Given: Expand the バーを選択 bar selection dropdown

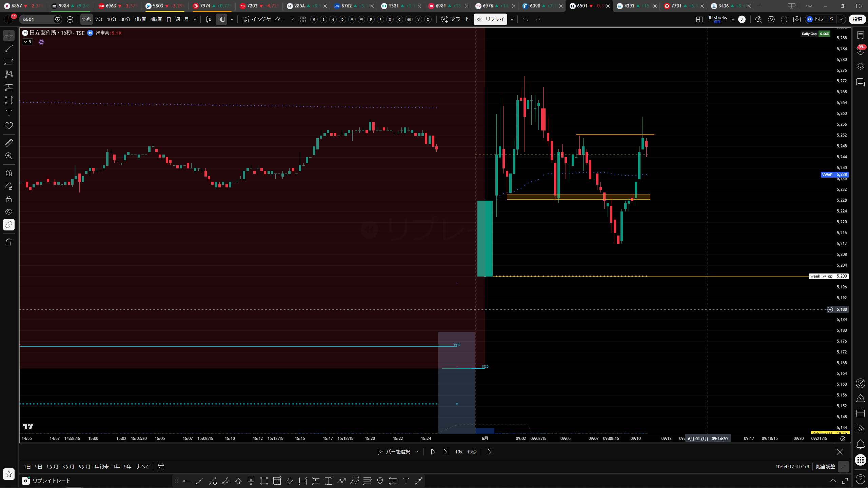Looking at the screenshot, I should click(417, 452).
